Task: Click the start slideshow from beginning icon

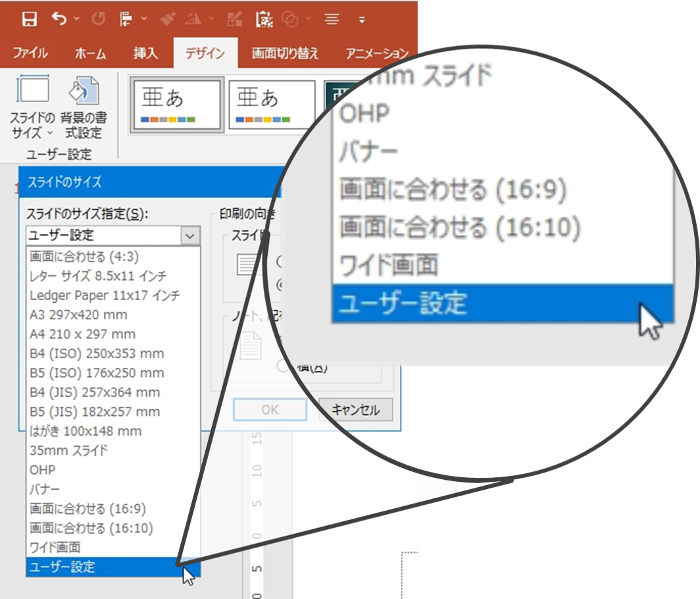Action: tap(126, 19)
